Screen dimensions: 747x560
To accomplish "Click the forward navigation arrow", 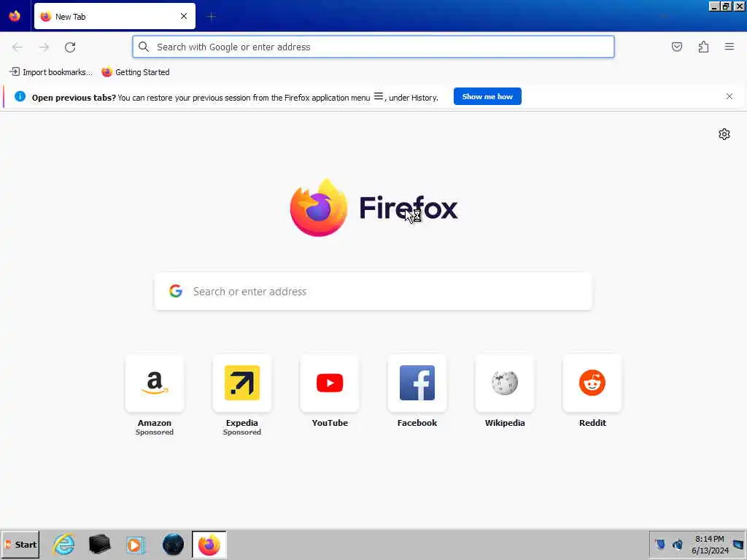I will [x=44, y=47].
